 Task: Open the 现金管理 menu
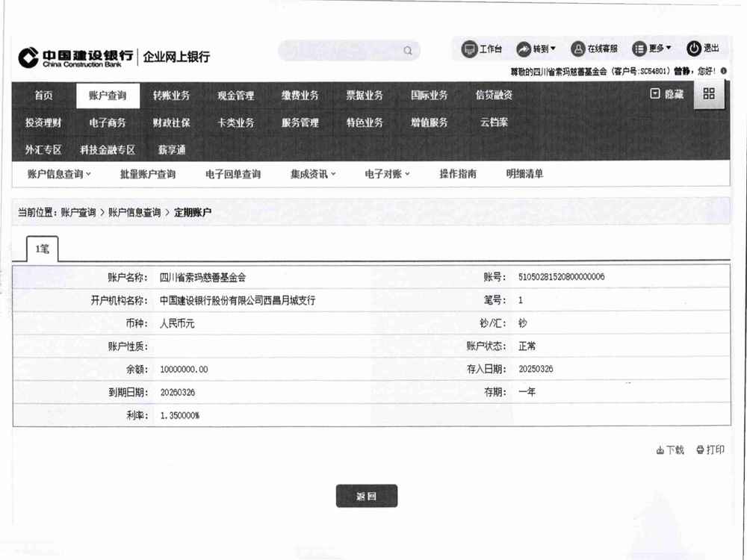236,96
